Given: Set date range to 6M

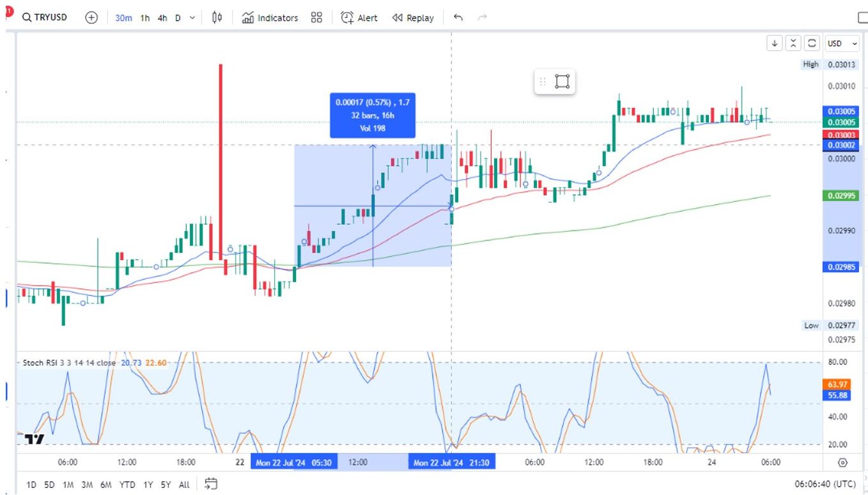Looking at the screenshot, I should coord(105,485).
